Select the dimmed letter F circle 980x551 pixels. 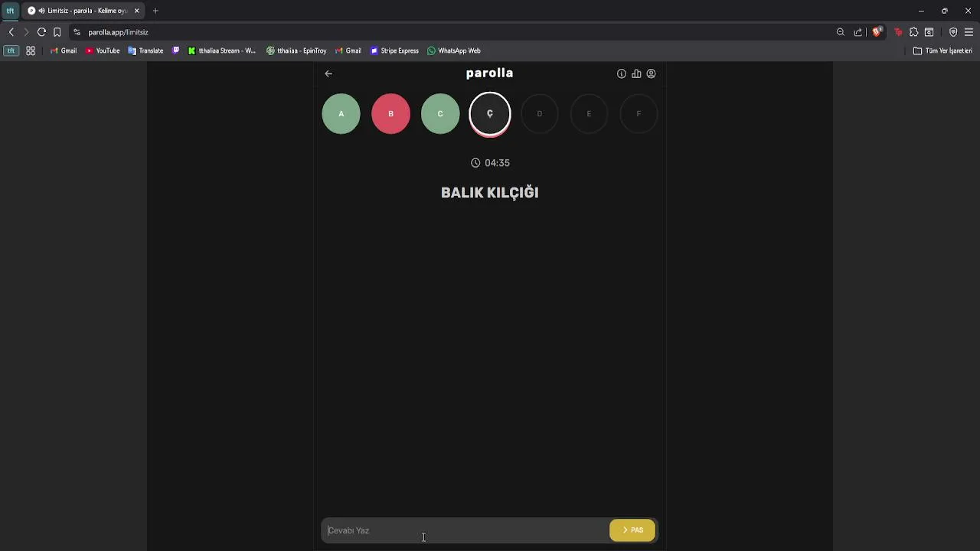point(639,113)
